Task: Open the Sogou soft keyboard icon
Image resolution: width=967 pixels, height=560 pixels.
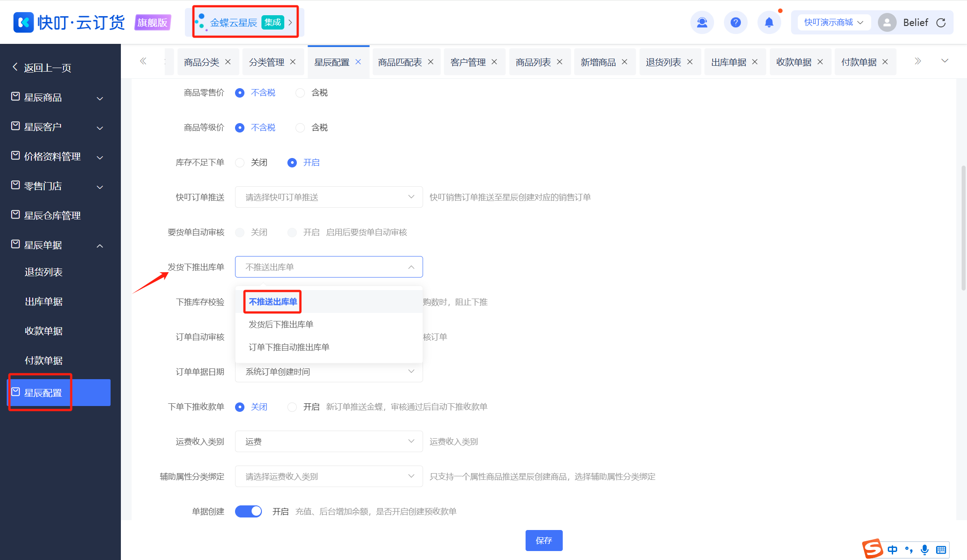Action: (x=941, y=550)
